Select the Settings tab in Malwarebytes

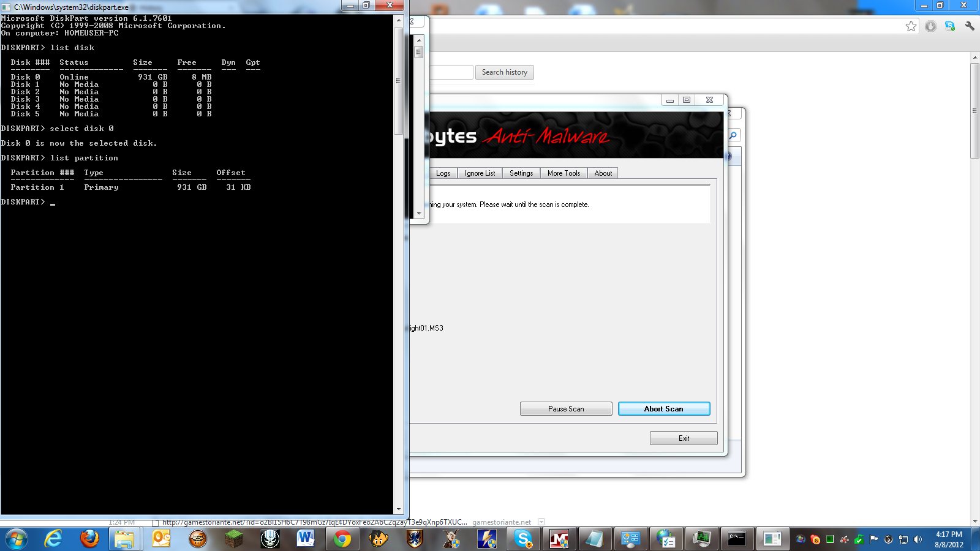coord(521,173)
